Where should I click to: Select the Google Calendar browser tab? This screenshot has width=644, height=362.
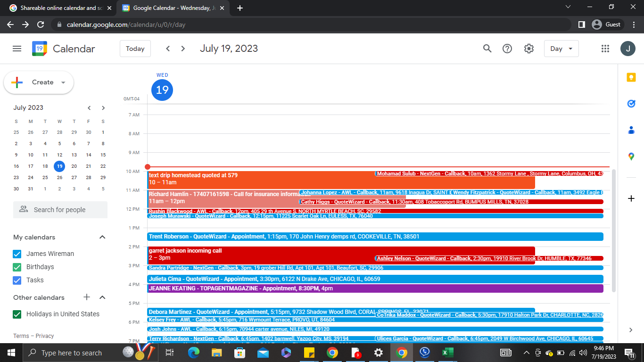(173, 8)
